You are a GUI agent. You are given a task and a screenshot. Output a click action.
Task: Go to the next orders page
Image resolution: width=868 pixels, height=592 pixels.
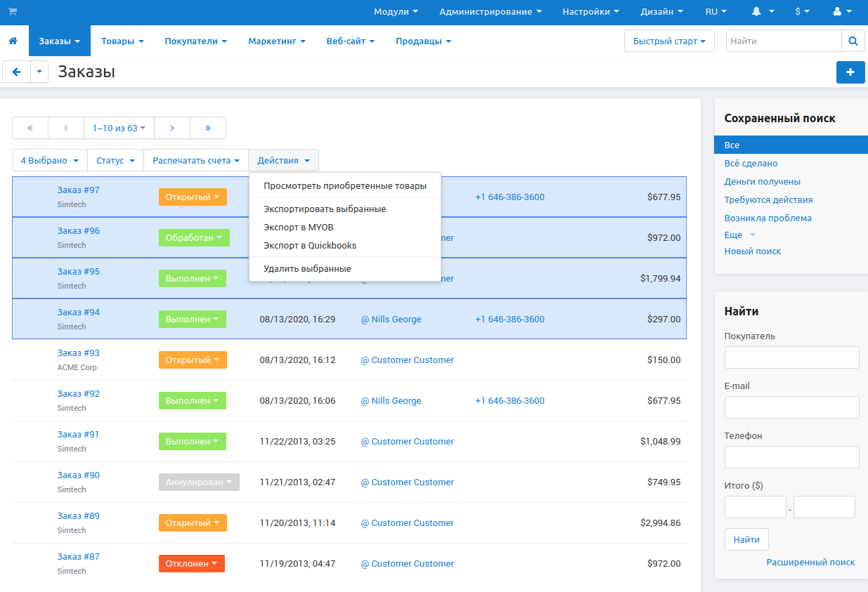pos(172,128)
